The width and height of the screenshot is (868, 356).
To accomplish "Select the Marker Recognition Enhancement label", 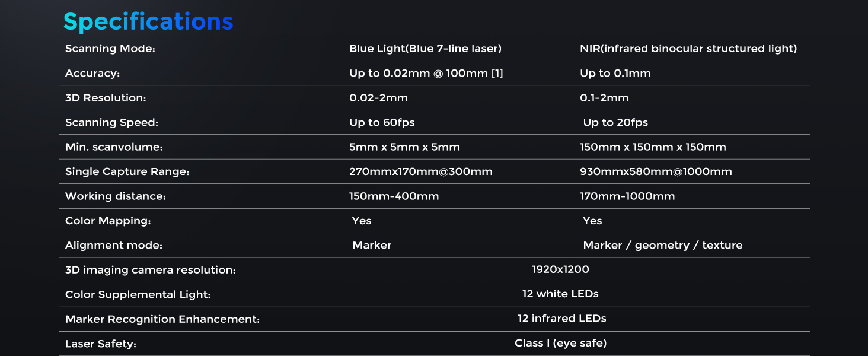I will pyautogui.click(x=162, y=319).
